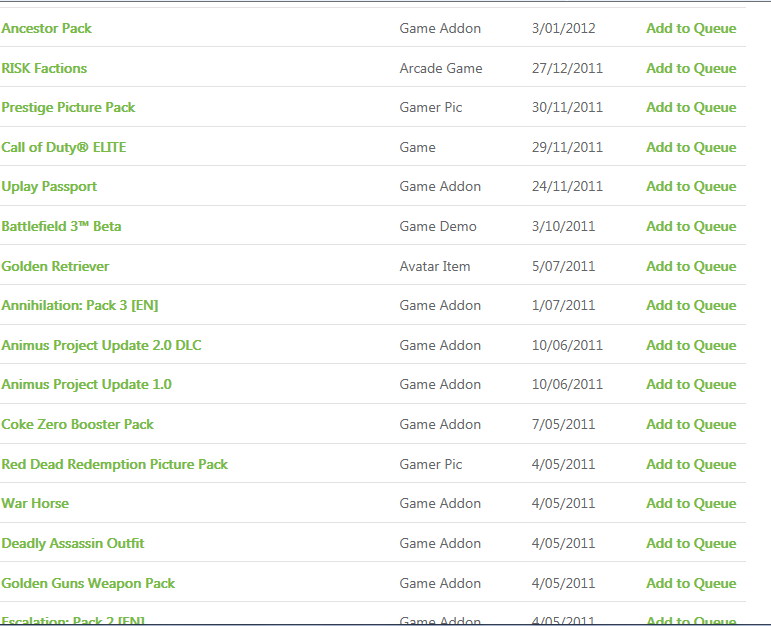Select the date 27/12/2011
The height and width of the screenshot is (626, 771).
pyautogui.click(x=567, y=68)
